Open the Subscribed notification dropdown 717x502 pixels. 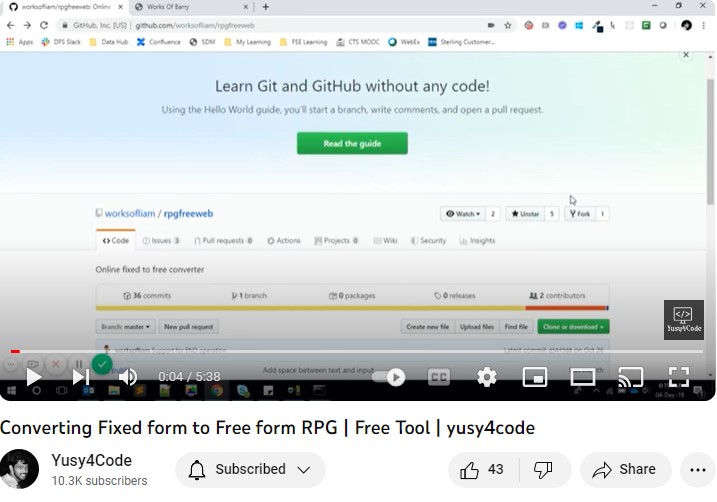pos(250,470)
